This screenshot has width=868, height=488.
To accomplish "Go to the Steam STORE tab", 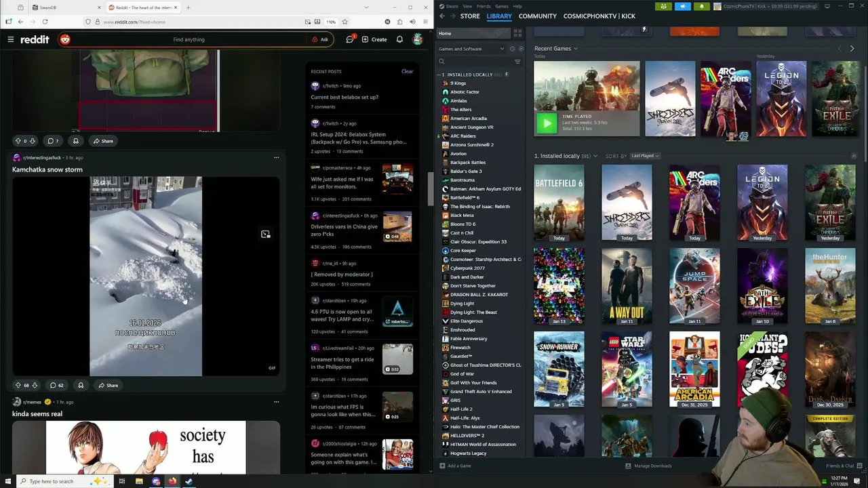I will pyautogui.click(x=470, y=16).
